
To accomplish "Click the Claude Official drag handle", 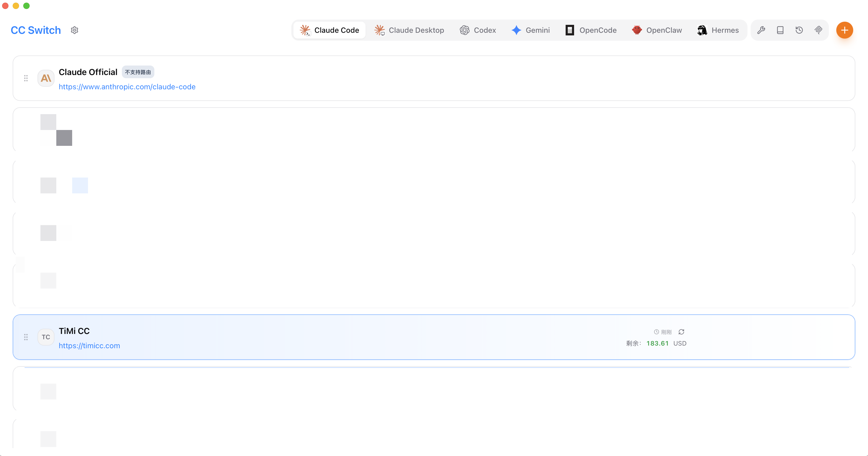I will point(26,78).
